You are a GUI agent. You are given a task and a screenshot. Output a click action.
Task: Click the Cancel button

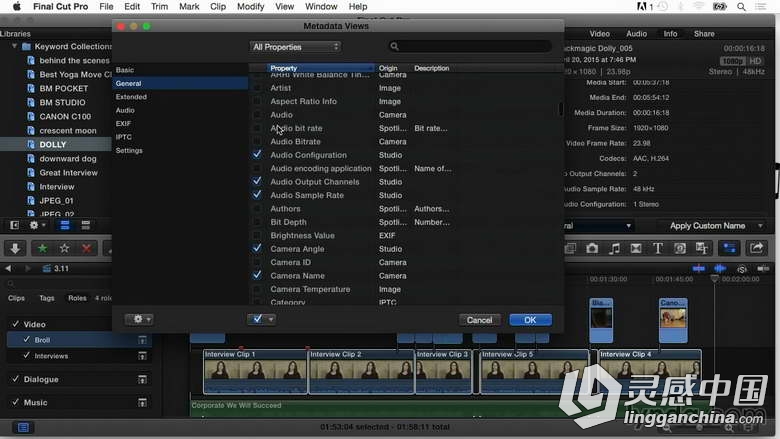(479, 320)
